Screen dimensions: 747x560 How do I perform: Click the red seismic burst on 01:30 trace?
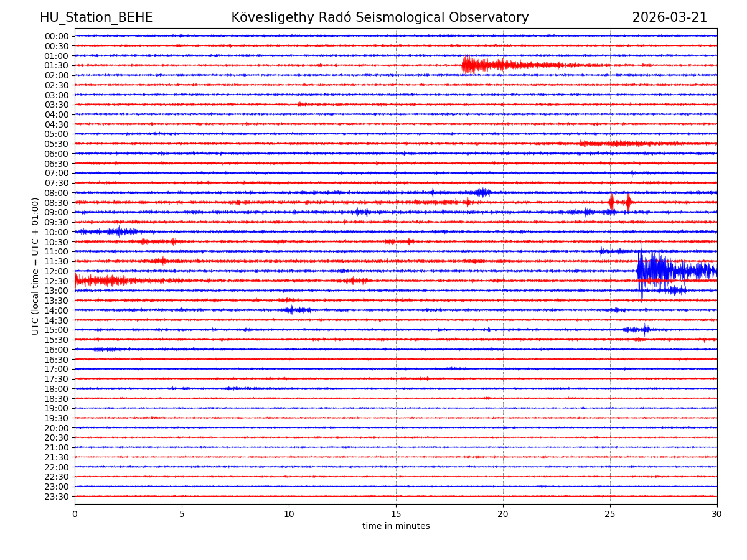pyautogui.click(x=492, y=65)
